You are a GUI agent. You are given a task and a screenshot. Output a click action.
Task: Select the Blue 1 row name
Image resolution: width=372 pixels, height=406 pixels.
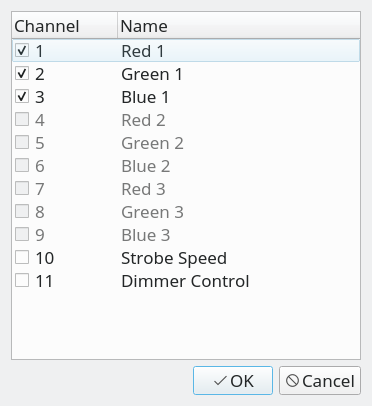pyautogui.click(x=145, y=97)
